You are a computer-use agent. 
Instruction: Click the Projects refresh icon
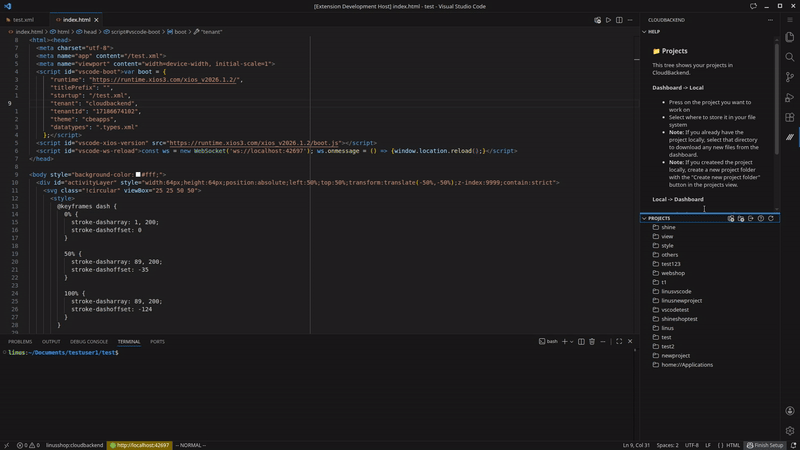(x=771, y=218)
